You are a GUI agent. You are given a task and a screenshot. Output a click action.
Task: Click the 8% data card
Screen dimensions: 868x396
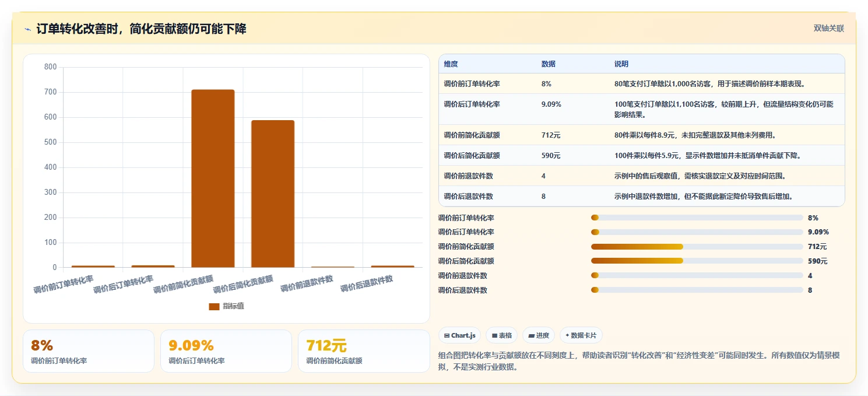89,351
